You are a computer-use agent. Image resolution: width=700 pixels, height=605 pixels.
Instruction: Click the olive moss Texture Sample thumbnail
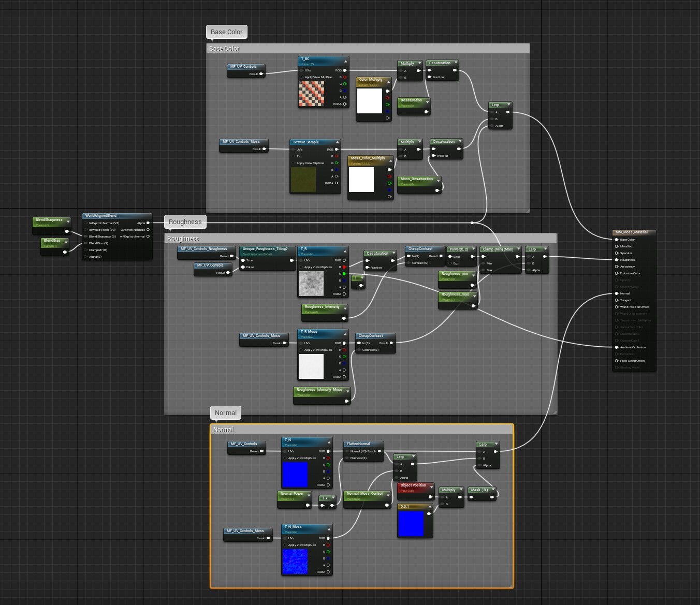click(303, 180)
